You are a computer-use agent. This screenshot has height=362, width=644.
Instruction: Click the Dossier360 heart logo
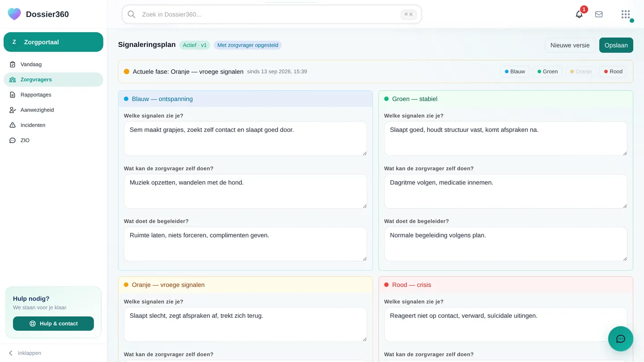pyautogui.click(x=14, y=14)
